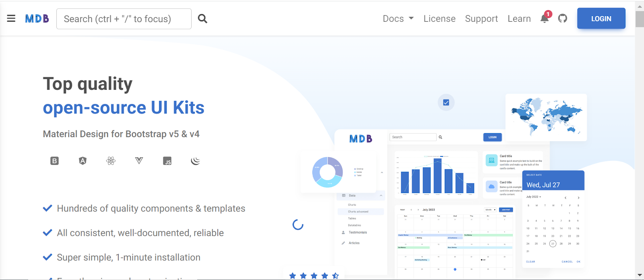
Task: Open the GitHub icon link
Action: pyautogui.click(x=563, y=19)
